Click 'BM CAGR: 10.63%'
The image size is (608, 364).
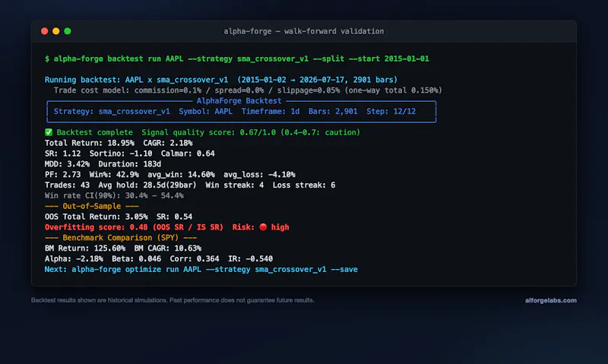point(167,248)
